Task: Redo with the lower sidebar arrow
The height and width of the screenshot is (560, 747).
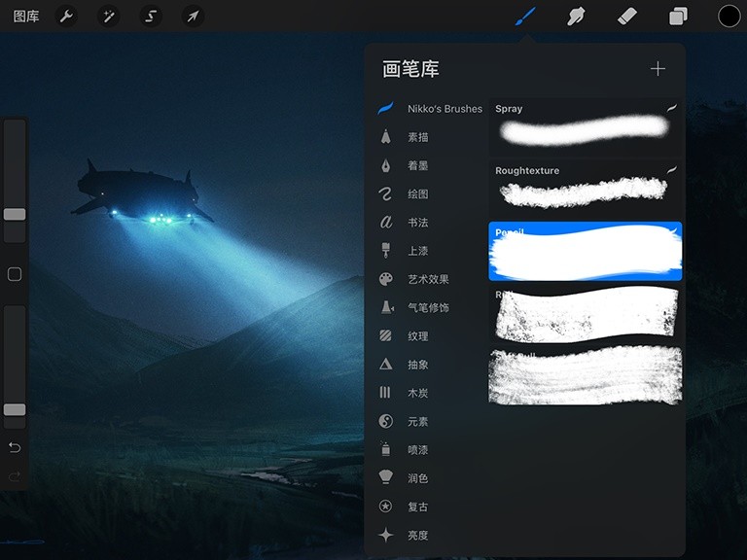Action: point(15,475)
